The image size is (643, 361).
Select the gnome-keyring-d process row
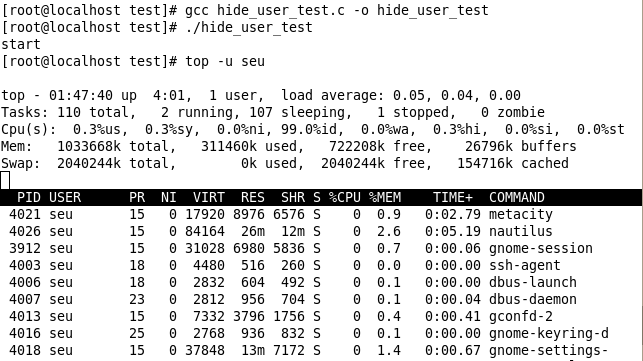pos(322,333)
